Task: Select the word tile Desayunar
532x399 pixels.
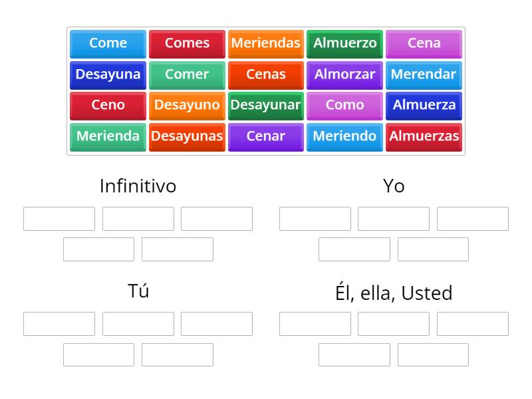Action: 266,105
